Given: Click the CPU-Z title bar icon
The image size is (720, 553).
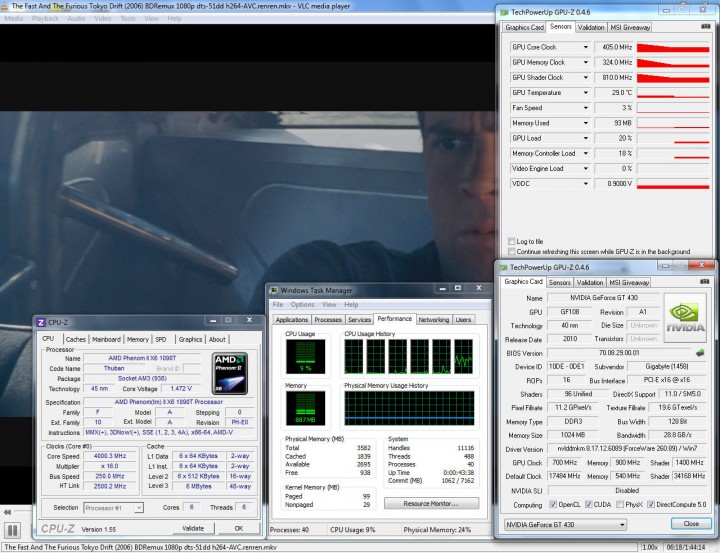Looking at the screenshot, I should pos(41,322).
